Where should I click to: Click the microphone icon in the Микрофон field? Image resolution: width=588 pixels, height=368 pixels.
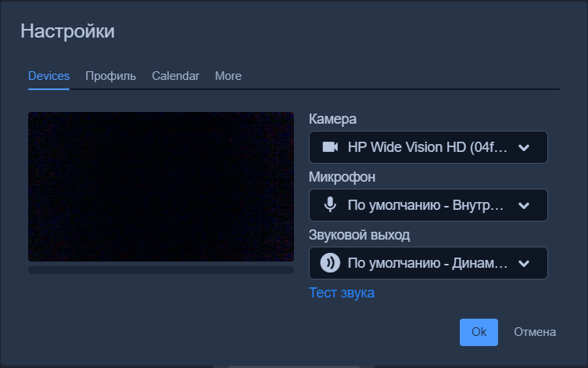tap(330, 205)
